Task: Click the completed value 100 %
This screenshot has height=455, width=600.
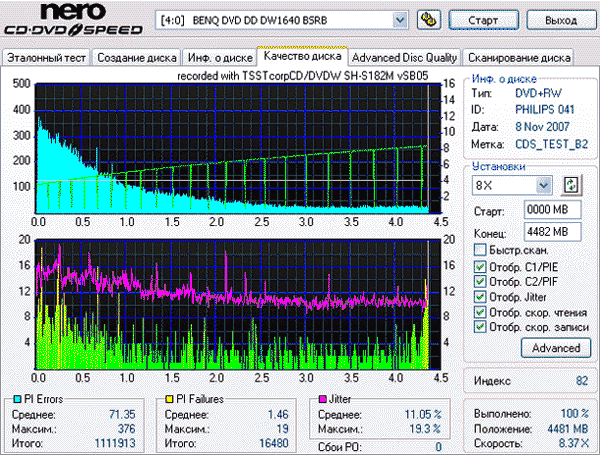Action: click(x=574, y=414)
